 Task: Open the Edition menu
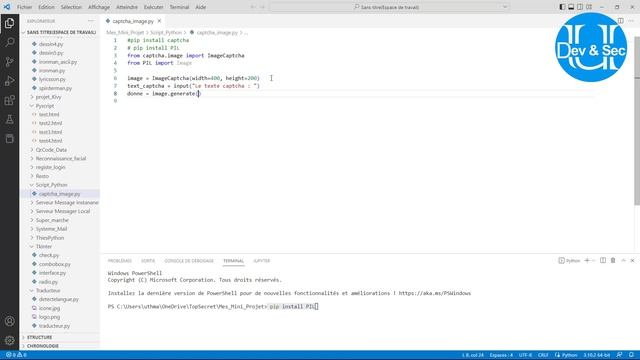[x=46, y=7]
